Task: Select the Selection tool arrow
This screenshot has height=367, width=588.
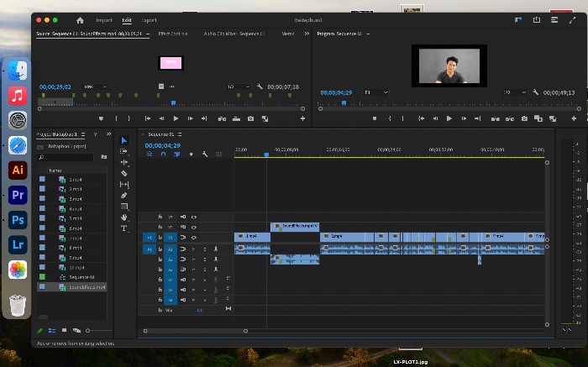Action: (124, 140)
